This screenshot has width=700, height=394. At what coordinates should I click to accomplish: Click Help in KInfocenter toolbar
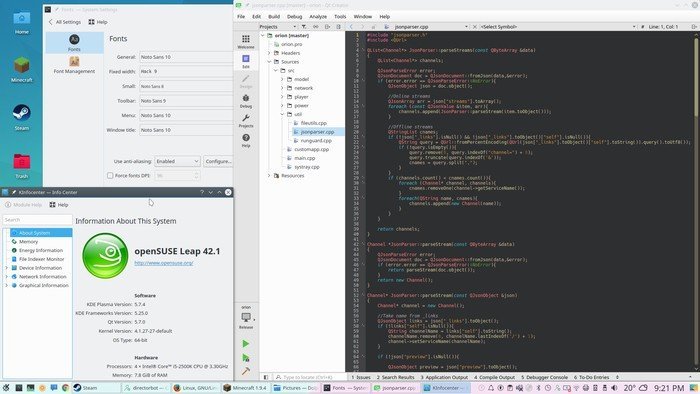click(x=59, y=205)
